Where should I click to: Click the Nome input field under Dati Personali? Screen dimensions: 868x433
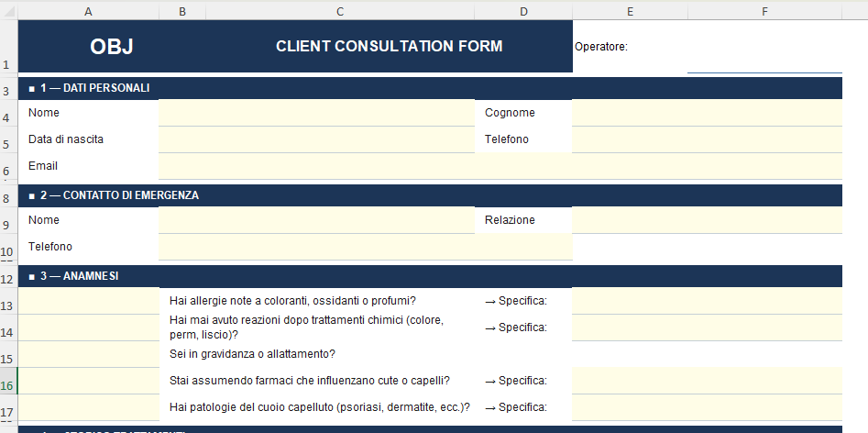click(x=316, y=113)
